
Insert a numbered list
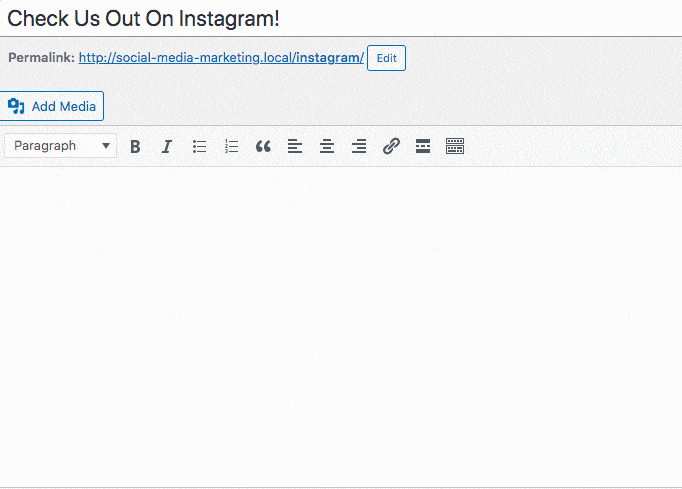coord(231,146)
